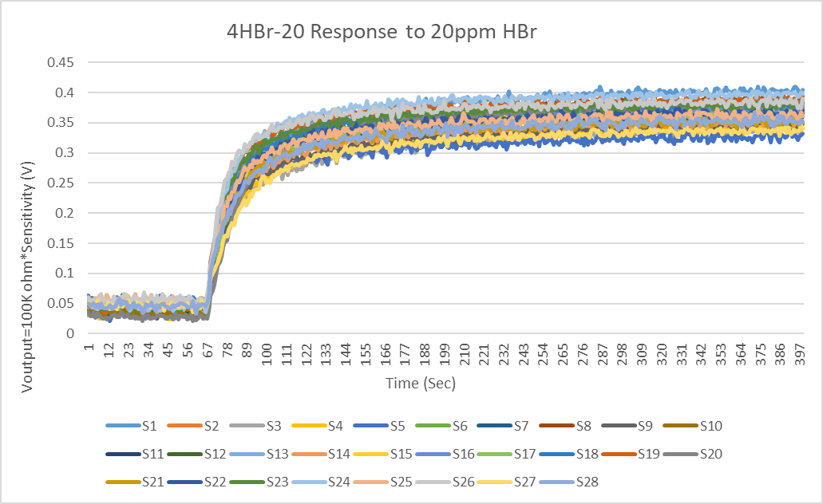Click the S27 legend color marker
Image resolution: width=823 pixels, height=504 pixels.
(x=495, y=482)
